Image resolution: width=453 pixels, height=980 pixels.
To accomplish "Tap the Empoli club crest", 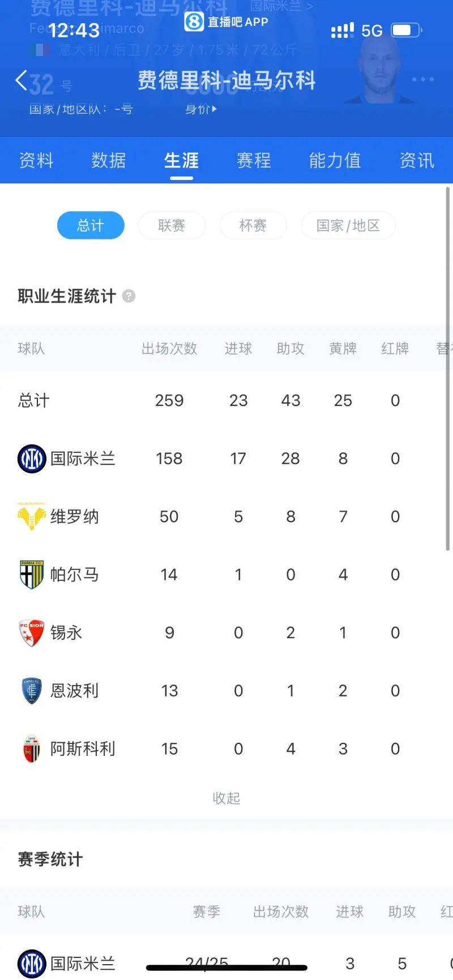I will (32, 691).
